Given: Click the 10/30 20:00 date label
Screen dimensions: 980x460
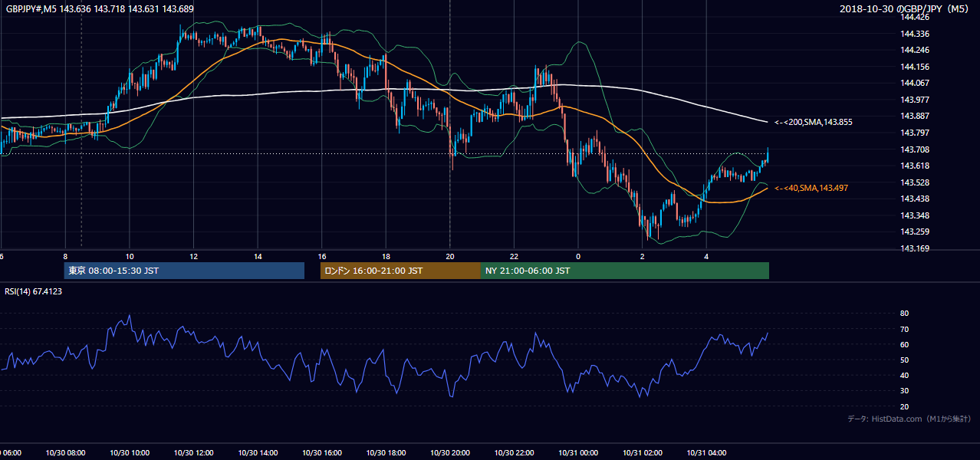Looking at the screenshot, I should pyautogui.click(x=450, y=453).
